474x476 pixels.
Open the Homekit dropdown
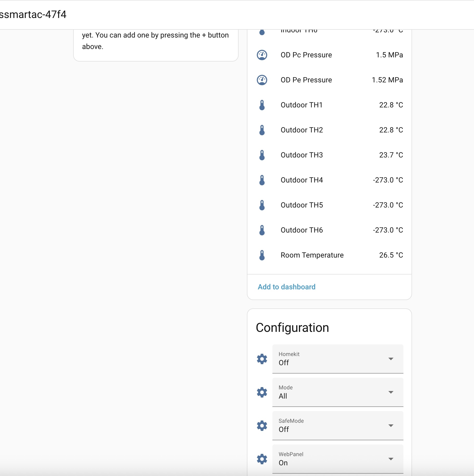338,359
